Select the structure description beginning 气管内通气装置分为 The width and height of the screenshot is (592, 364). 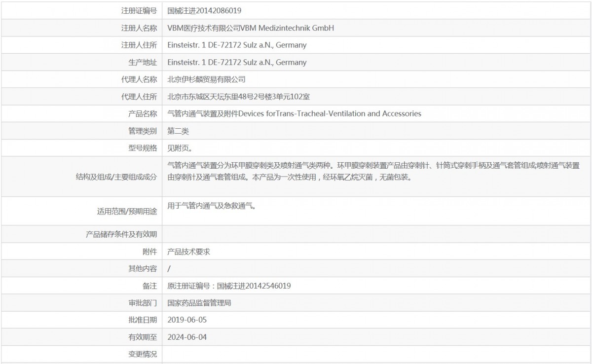[x=373, y=171]
